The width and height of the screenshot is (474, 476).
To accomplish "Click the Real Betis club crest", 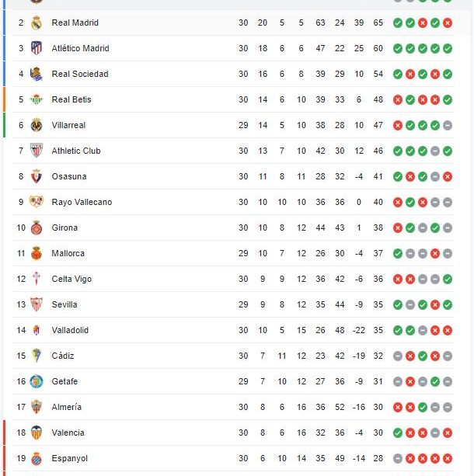I will tap(37, 99).
